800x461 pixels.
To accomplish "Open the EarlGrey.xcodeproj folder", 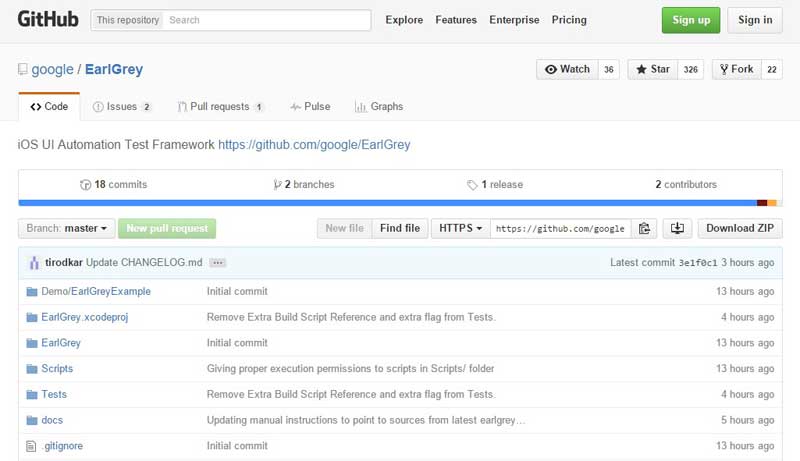I will [85, 317].
